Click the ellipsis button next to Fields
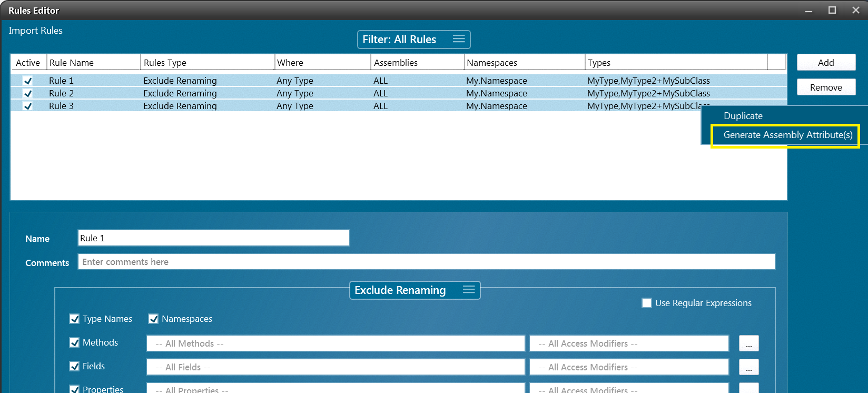868x393 pixels. point(748,367)
